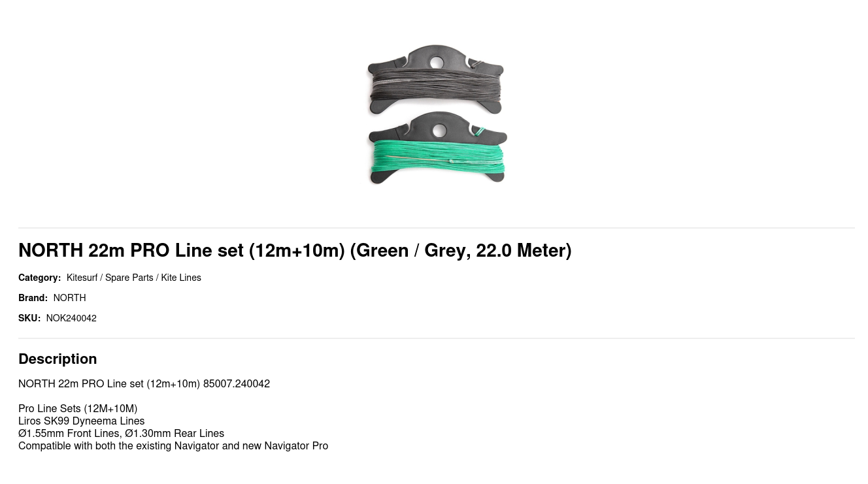Open the Spare Parts category link

point(129,278)
